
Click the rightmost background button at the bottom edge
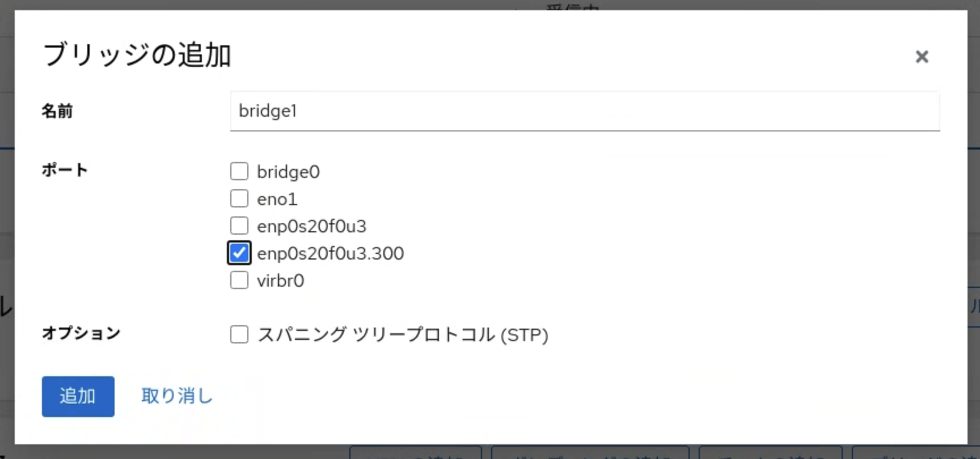coord(913,454)
